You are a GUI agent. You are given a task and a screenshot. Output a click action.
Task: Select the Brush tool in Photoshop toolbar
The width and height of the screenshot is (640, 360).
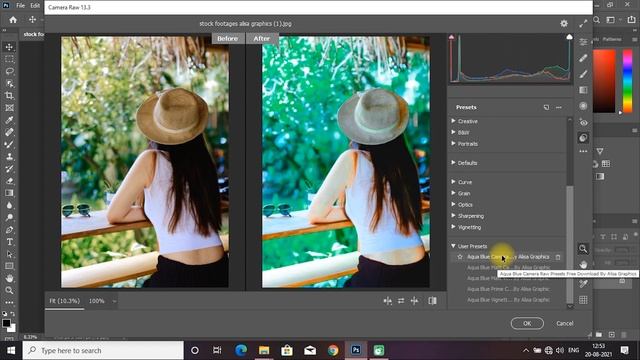(9, 144)
